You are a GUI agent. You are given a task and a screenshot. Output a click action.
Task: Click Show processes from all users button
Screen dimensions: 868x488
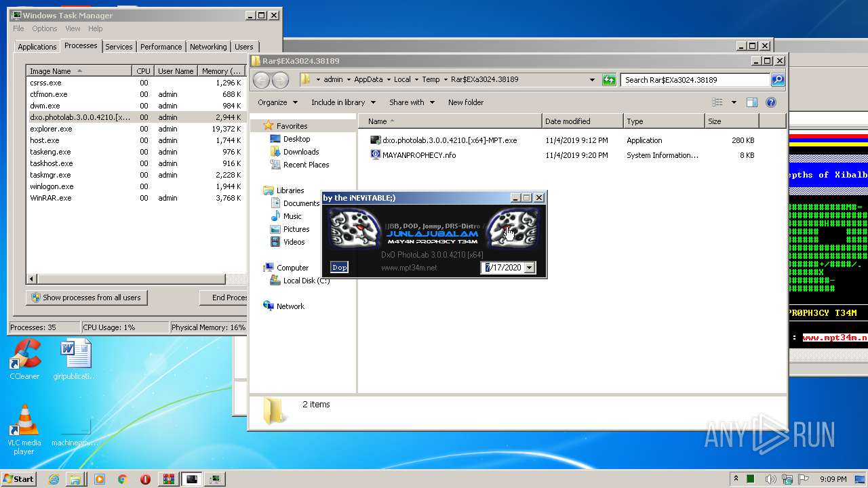click(86, 298)
